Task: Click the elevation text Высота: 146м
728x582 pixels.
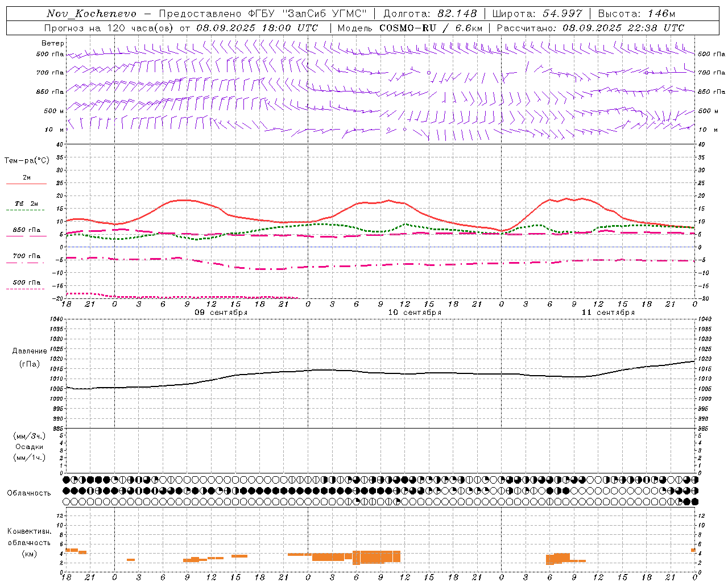Action: [x=636, y=14]
